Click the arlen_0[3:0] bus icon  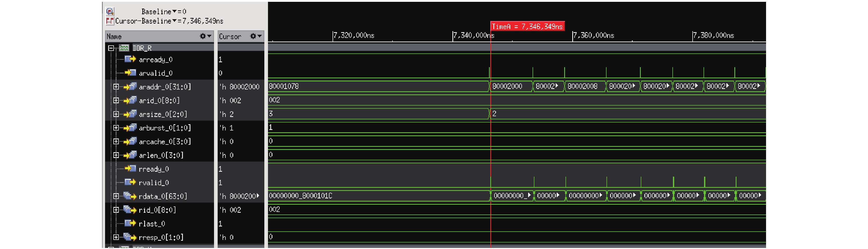[x=130, y=155]
